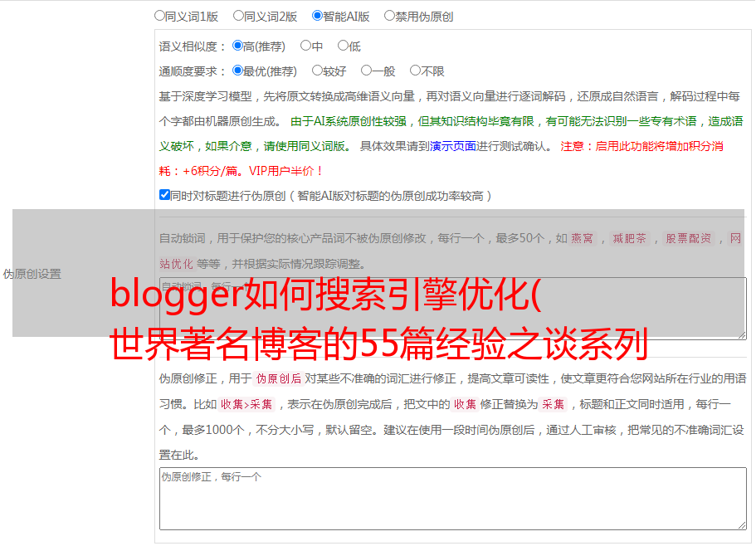Set 通顺度要求 to 一般

tap(366, 71)
